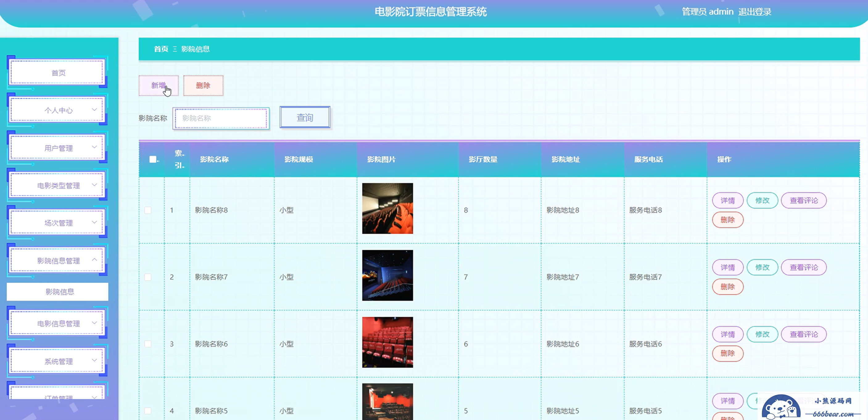Click 查看评论 for 影院名称8
The height and width of the screenshot is (420, 868).
(804, 200)
